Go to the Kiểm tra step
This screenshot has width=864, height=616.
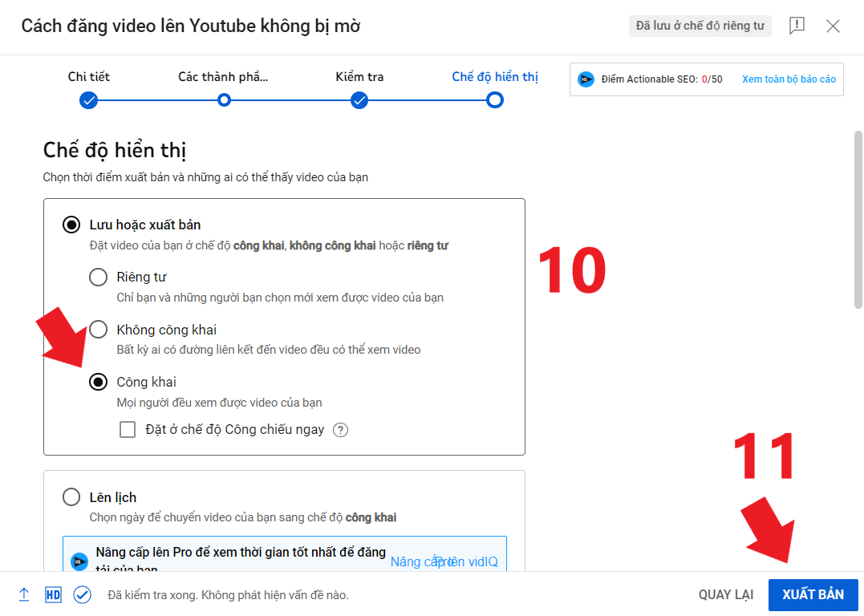tap(359, 100)
